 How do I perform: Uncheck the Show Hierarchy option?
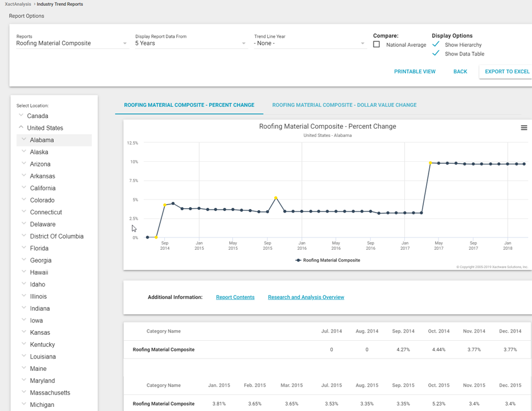[x=436, y=45]
